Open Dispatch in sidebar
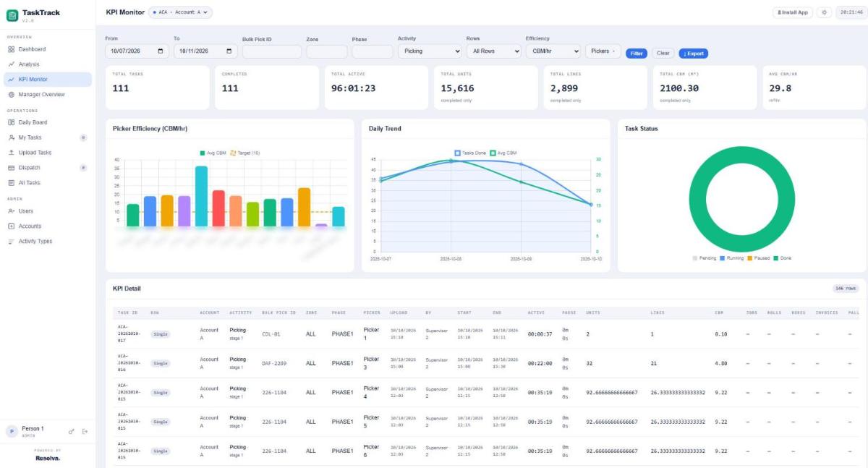Viewport: 868px width, 468px height. click(48, 168)
